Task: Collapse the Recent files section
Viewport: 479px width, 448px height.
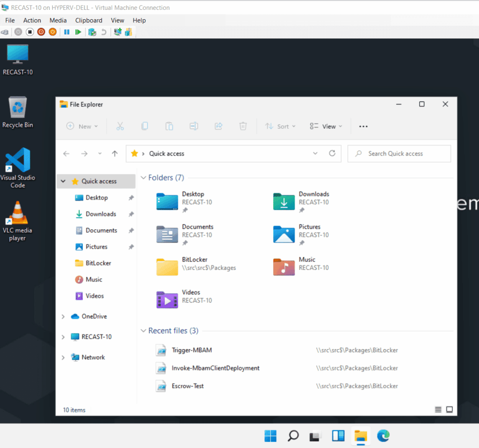Action: pos(143,331)
